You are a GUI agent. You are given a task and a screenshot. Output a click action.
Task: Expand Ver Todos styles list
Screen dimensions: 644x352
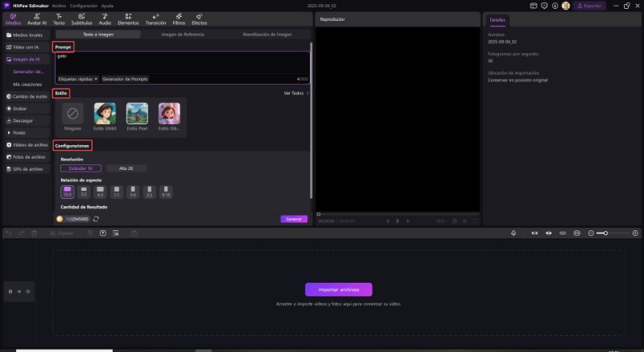[x=296, y=93]
